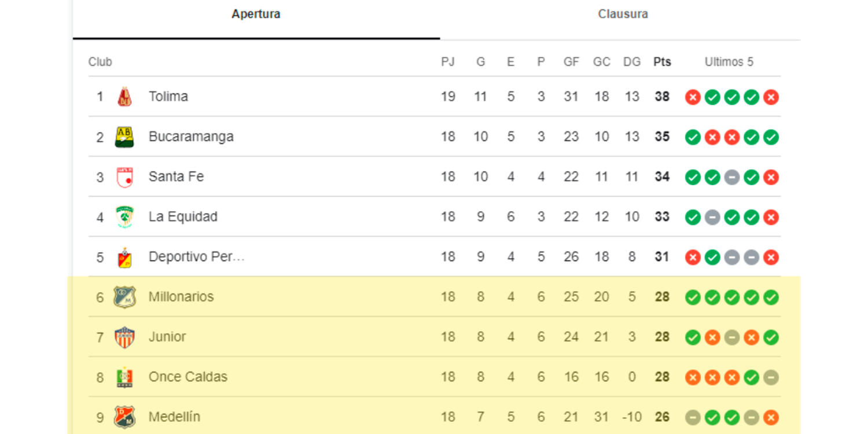Click the Santa Fe crest icon
Screen dimensions: 868x434
click(124, 177)
